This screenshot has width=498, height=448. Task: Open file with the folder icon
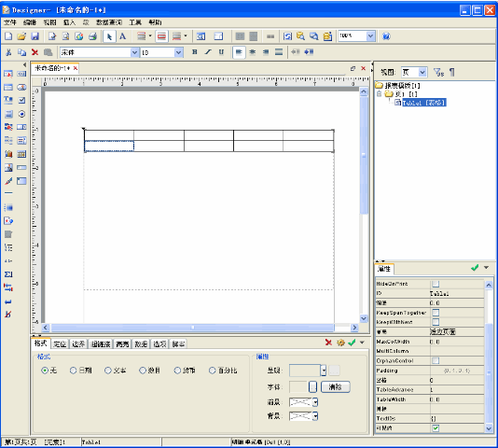[x=21, y=36]
